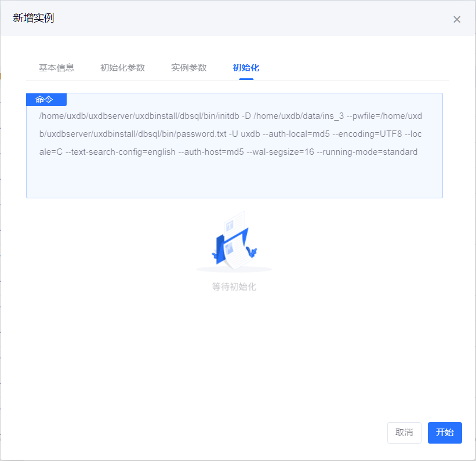Click the --wal-segsize=16 option text

pos(280,152)
